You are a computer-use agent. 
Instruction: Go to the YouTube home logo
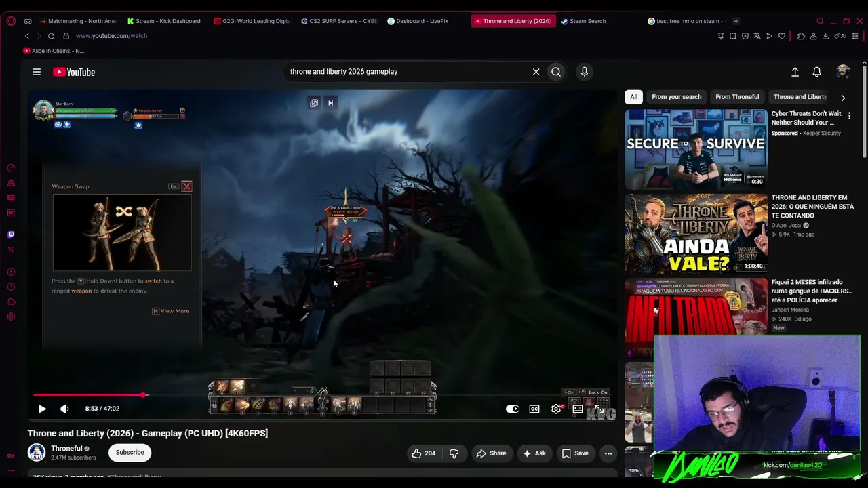coord(74,72)
